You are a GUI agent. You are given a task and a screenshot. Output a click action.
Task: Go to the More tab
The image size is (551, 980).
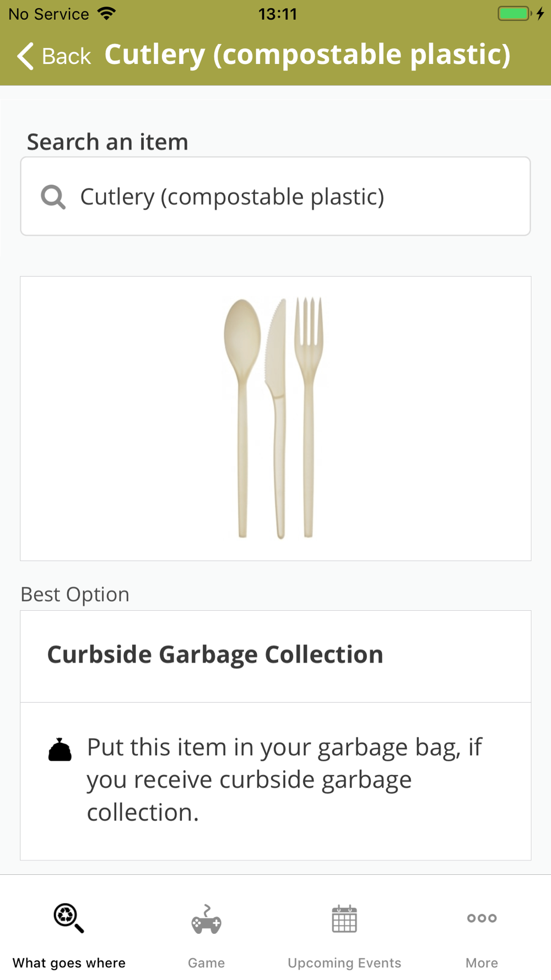[482, 962]
